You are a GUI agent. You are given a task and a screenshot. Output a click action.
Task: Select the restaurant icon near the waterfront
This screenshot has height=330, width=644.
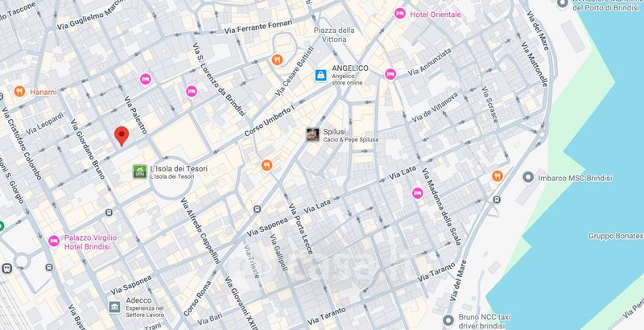click(x=497, y=176)
